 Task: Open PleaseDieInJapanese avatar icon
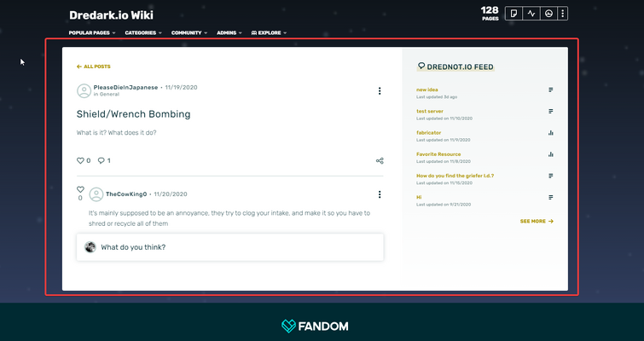click(x=84, y=90)
